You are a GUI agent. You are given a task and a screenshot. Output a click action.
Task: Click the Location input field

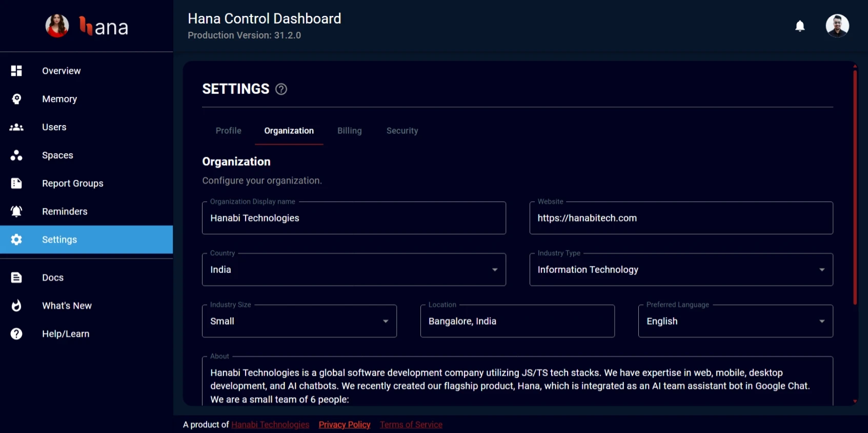[x=517, y=321]
